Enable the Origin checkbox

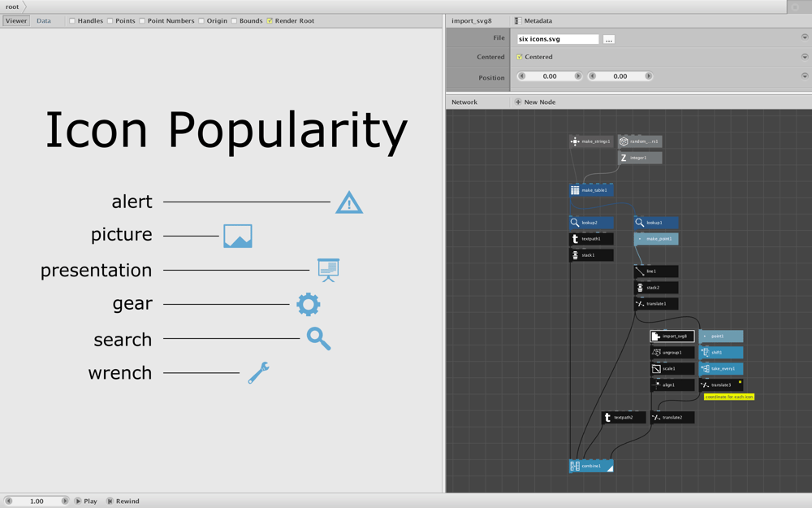coord(201,21)
